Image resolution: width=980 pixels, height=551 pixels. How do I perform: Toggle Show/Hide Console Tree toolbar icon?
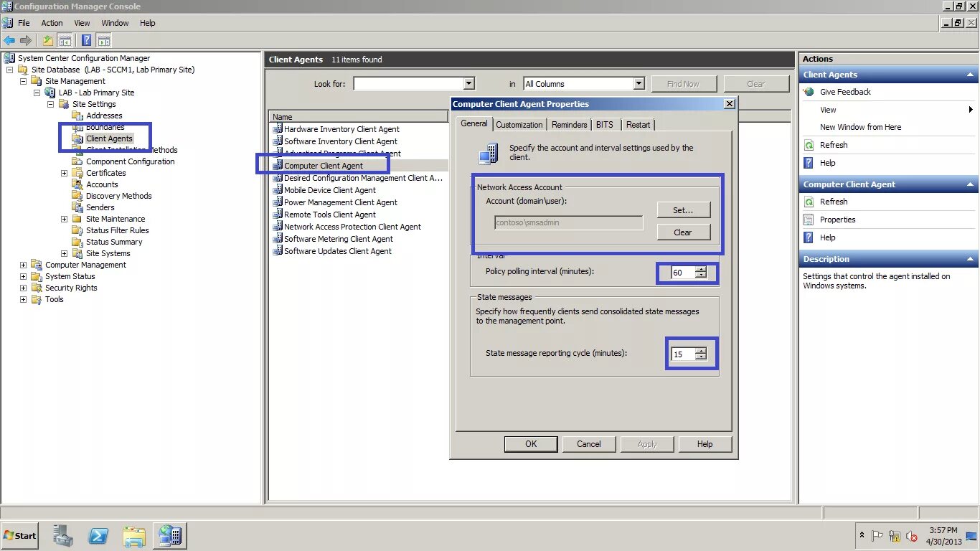click(x=65, y=40)
